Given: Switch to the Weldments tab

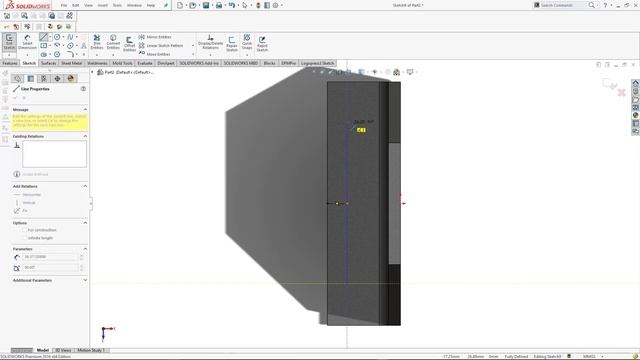Looking at the screenshot, I should point(97,63).
